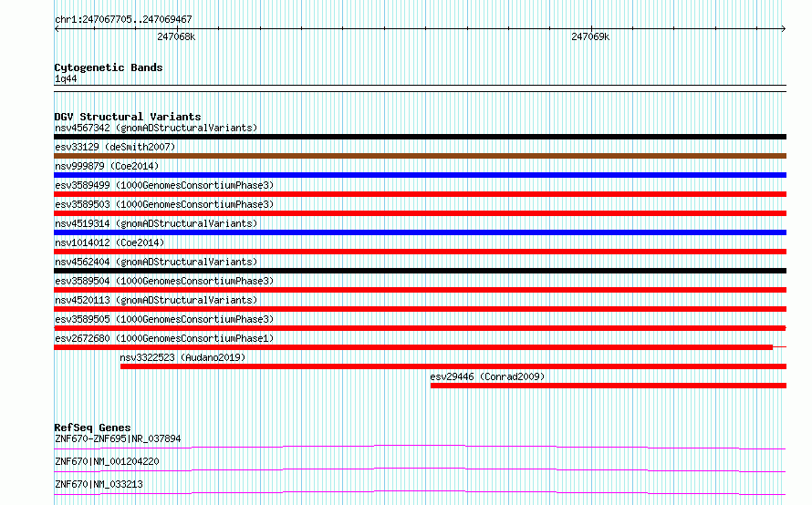Open nsv999879 (Coe2014) variant label

pos(107,166)
